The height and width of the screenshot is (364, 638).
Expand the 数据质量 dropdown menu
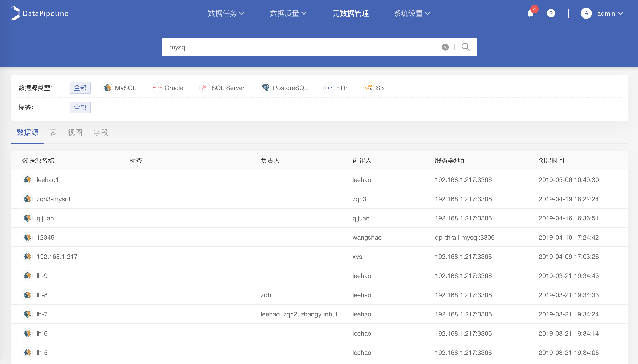coord(288,13)
